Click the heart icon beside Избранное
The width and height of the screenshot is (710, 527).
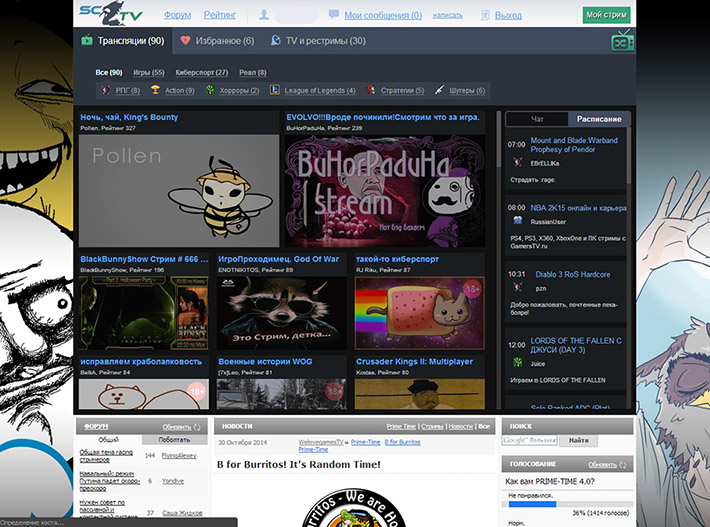coord(185,41)
